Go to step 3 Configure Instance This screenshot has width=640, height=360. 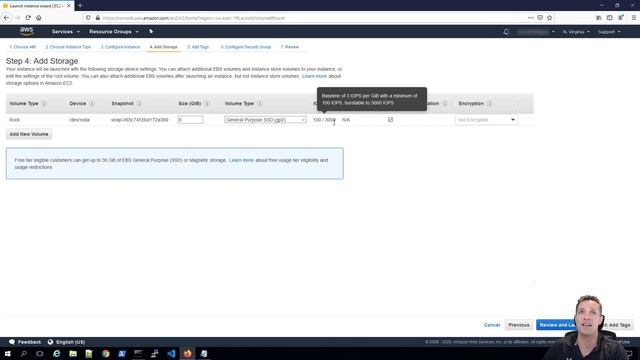tap(120, 47)
